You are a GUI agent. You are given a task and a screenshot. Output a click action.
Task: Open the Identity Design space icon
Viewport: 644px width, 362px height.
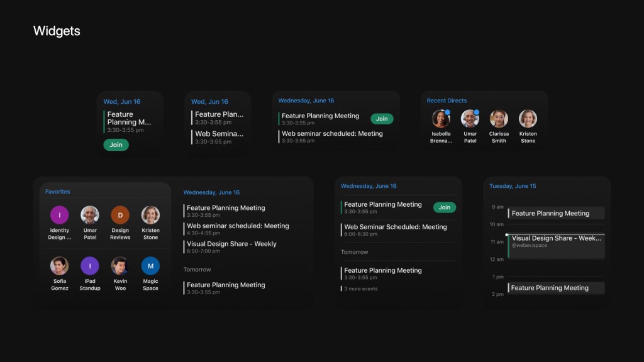point(59,215)
